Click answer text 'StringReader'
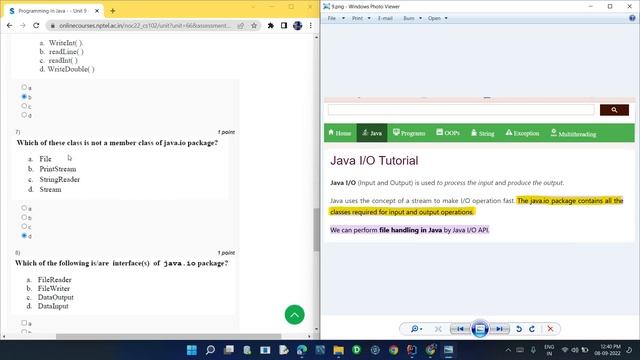 pyautogui.click(x=60, y=179)
